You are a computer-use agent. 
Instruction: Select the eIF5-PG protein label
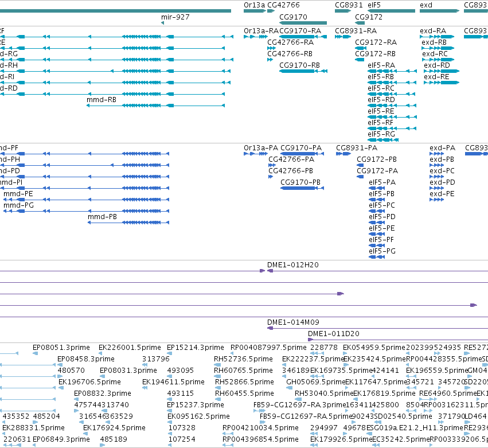382,251
